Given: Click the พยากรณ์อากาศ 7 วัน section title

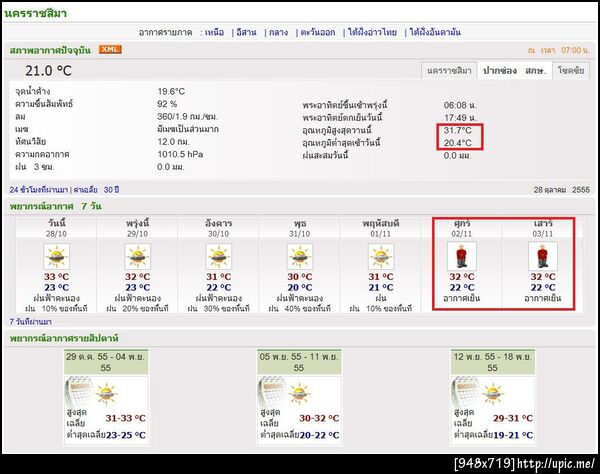Looking at the screenshot, I should coord(55,206).
